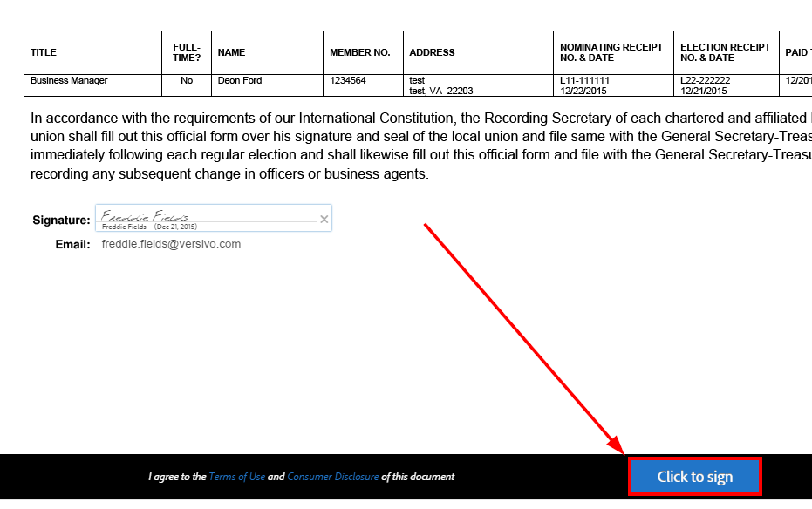This screenshot has height=509, width=812.
Task: Click the Freddie Fields signature field
Action: coord(214,218)
